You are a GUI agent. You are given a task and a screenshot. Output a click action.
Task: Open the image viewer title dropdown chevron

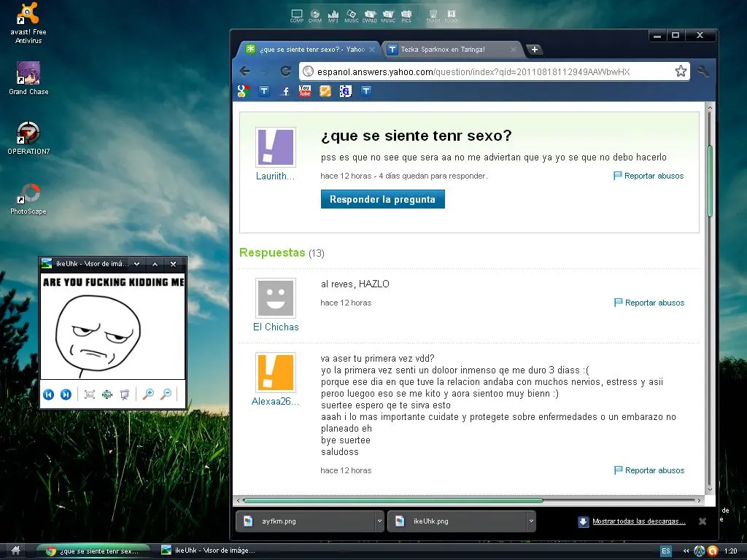pos(137,264)
